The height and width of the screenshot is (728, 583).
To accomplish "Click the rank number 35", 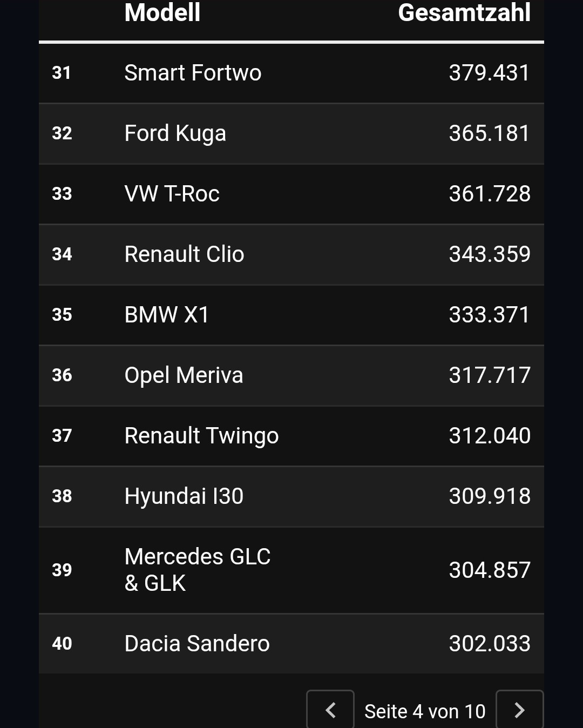I will [62, 314].
